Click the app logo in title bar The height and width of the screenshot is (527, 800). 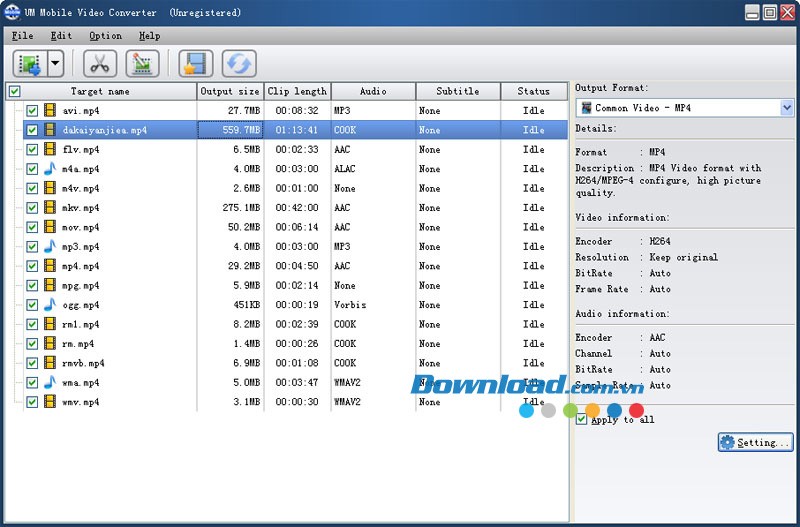coord(12,12)
